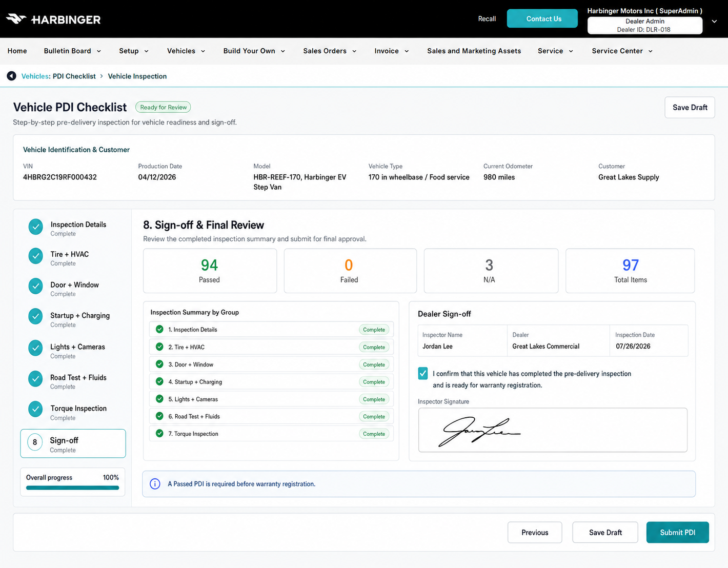The image size is (728, 568).
Task: Click the info icon in warranty notice
Action: [155, 484]
